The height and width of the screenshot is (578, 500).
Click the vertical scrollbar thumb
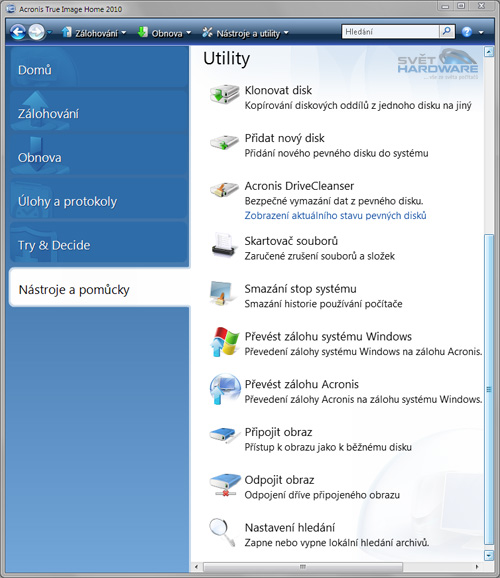click(x=489, y=389)
